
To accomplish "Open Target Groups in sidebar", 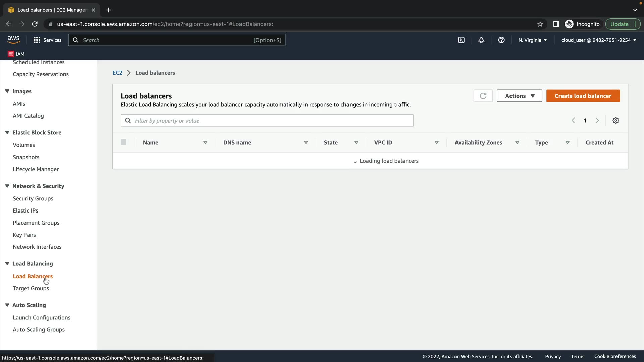I will (x=31, y=288).
